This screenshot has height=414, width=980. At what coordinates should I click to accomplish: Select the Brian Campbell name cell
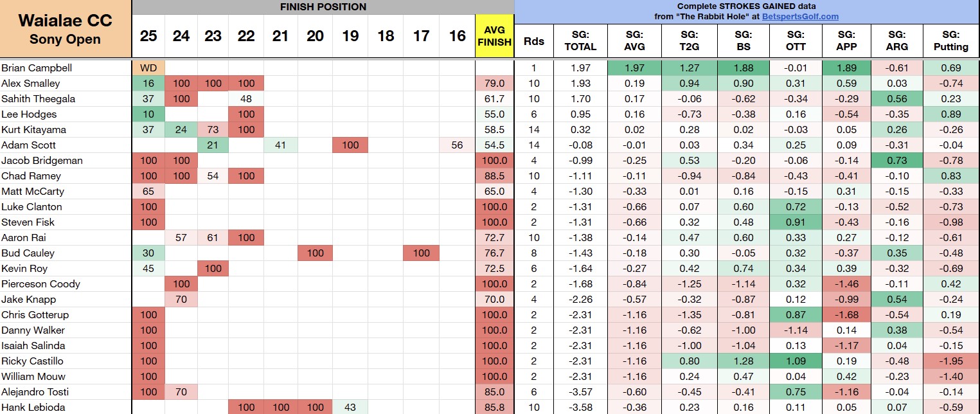pos(37,67)
